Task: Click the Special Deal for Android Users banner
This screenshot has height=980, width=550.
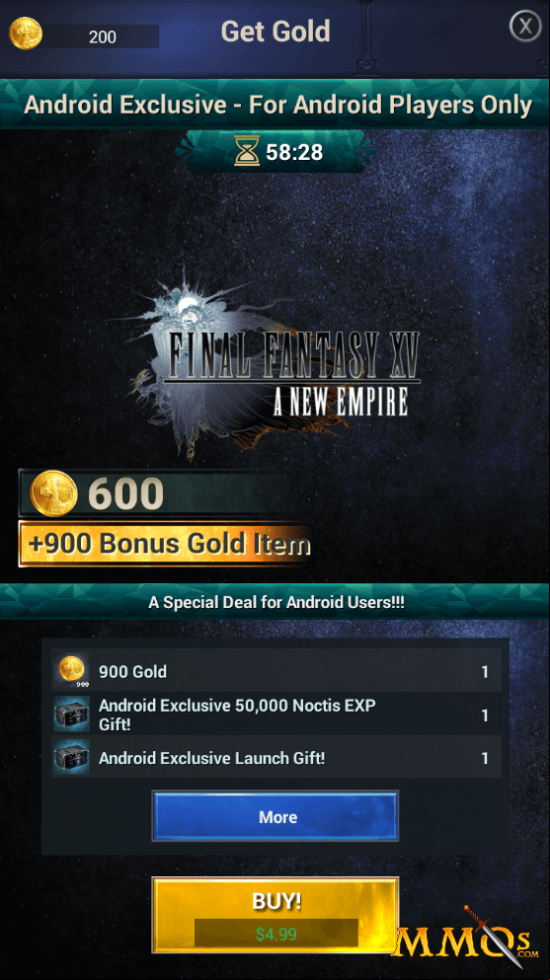Action: (x=275, y=602)
